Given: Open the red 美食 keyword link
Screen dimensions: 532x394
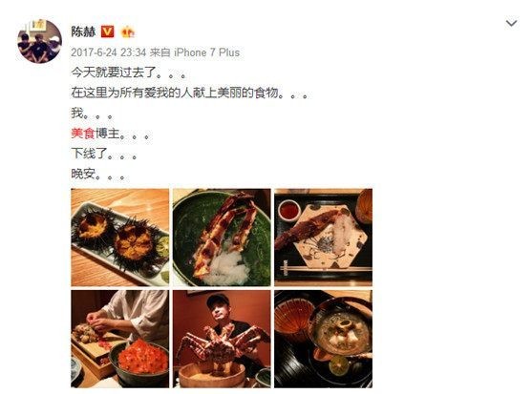Looking at the screenshot, I should point(83,134).
